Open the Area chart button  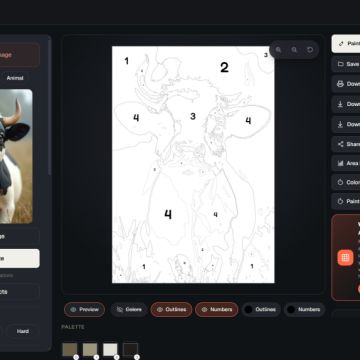[346, 163]
